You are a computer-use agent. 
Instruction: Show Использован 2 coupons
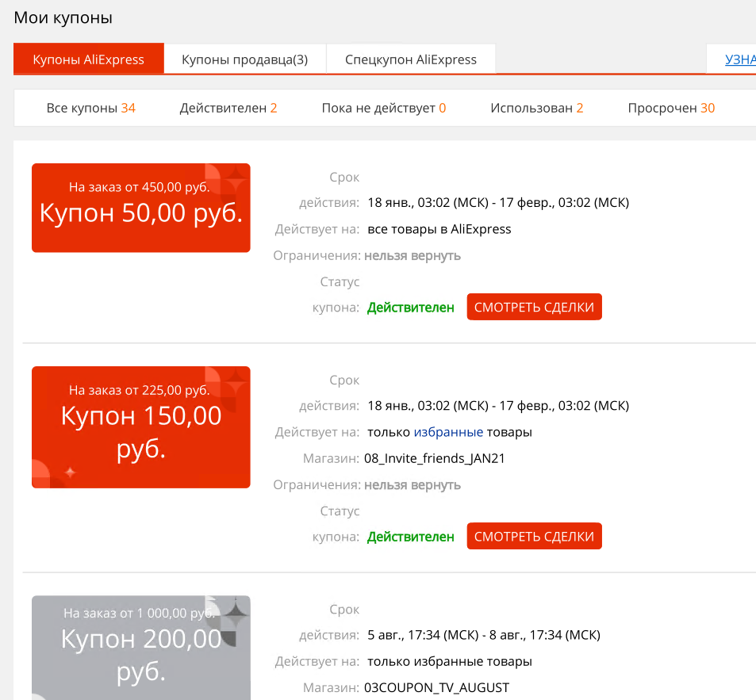click(536, 108)
